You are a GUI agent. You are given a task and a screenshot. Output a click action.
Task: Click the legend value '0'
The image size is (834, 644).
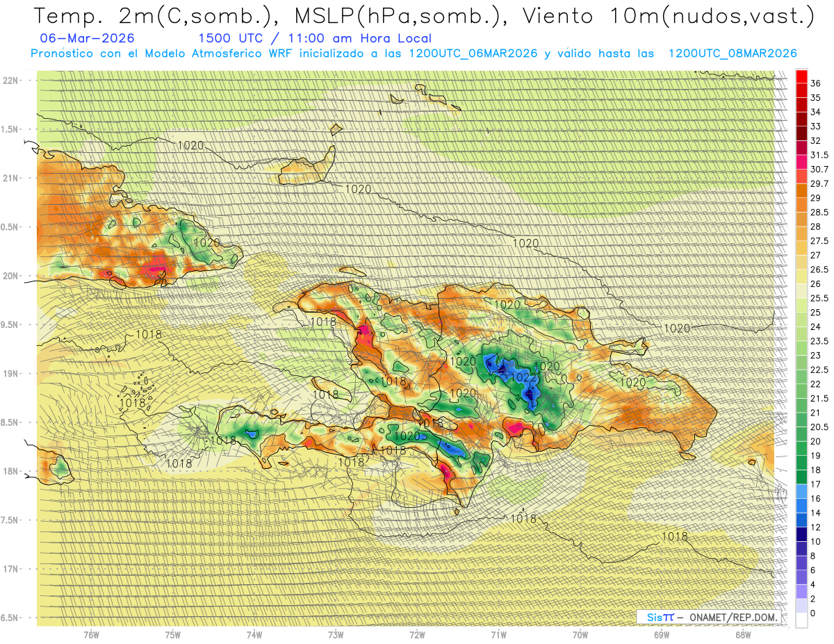pos(813,613)
